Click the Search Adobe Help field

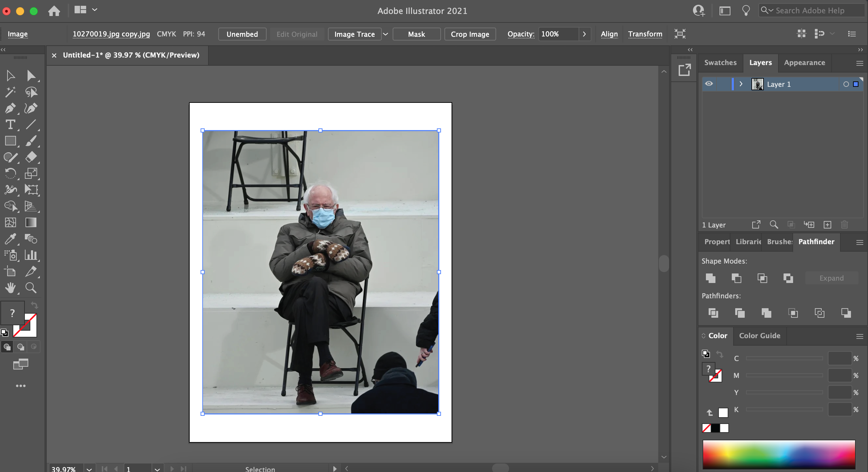coord(812,11)
